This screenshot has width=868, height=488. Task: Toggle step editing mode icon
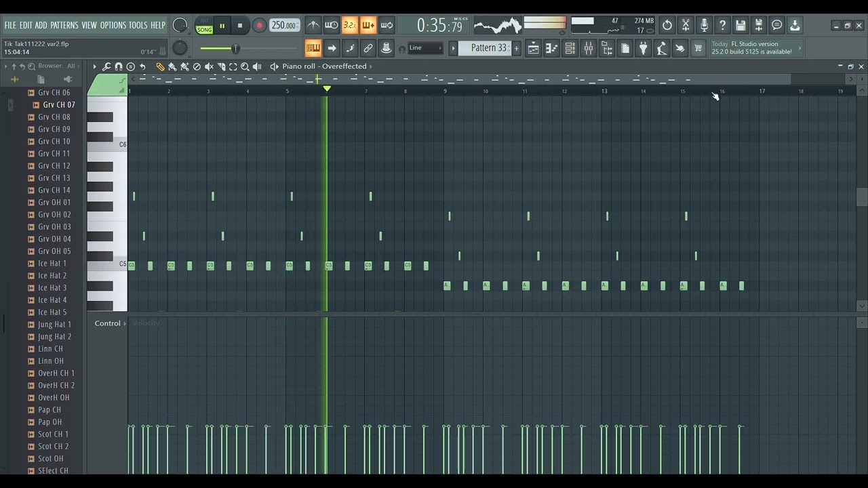350,48
